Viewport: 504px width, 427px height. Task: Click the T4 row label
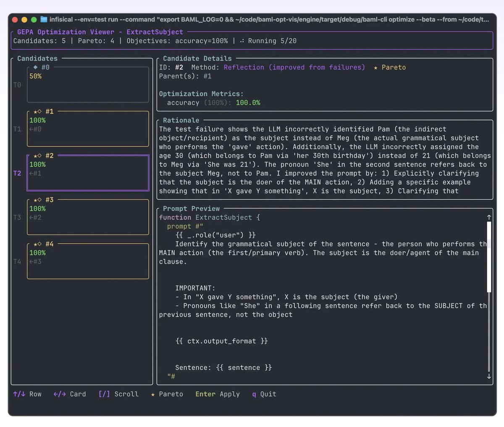[x=17, y=261]
